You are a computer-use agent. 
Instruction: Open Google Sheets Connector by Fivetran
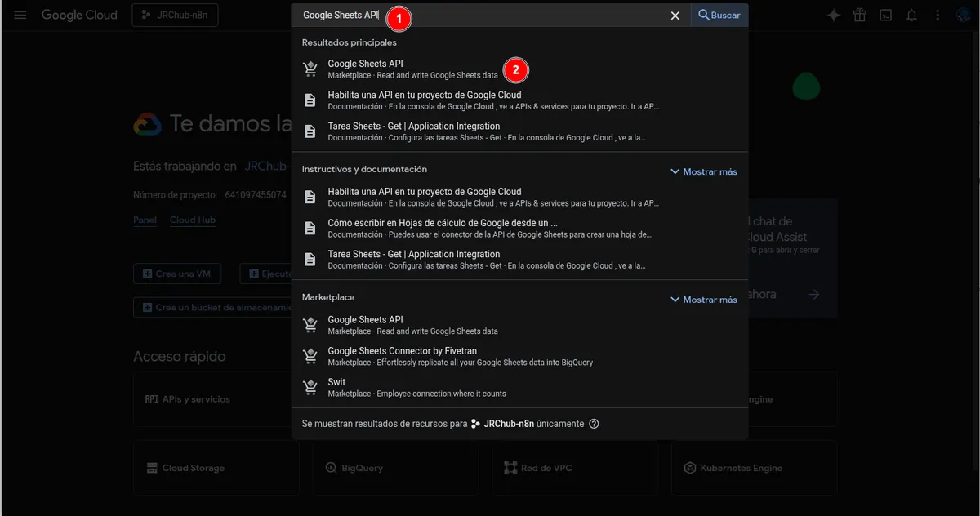point(519,356)
